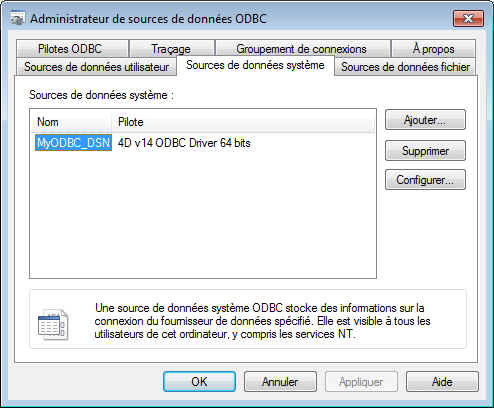
Task: Click the 4D v14 ODBC Driver 64 bits cell
Action: pos(184,143)
